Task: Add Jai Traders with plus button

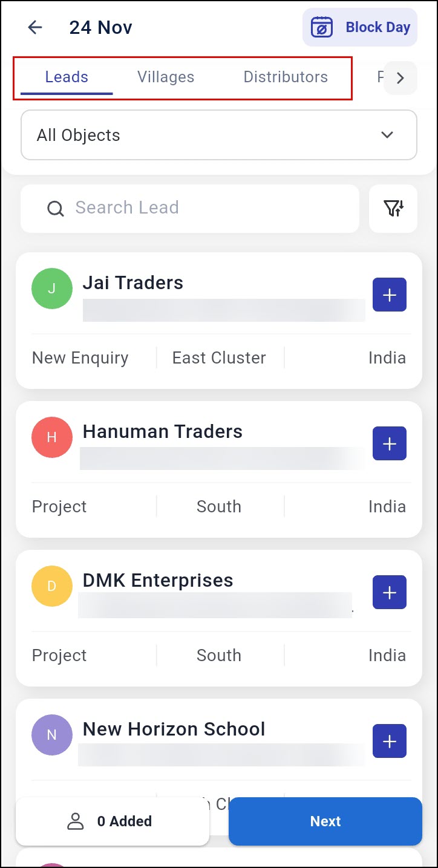Action: coord(390,295)
